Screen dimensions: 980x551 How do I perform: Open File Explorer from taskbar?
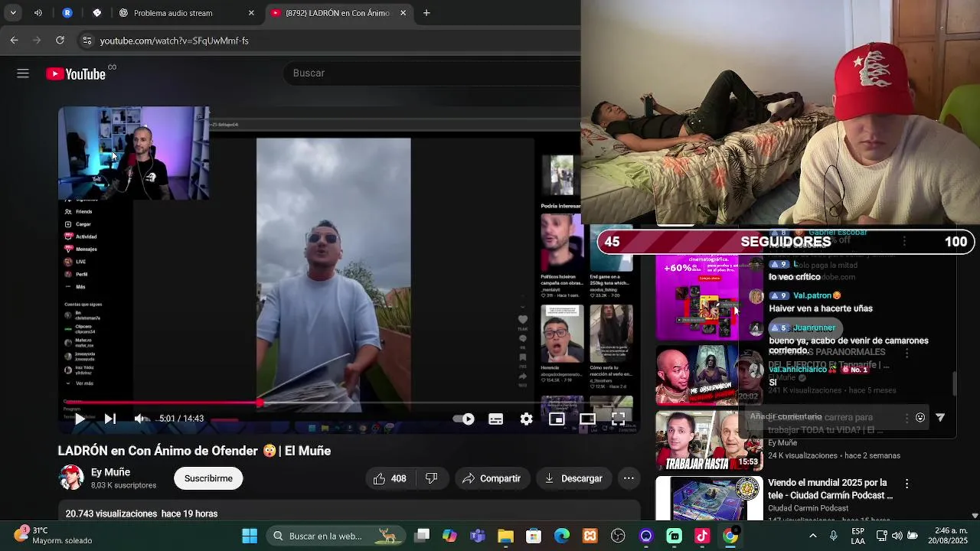click(505, 536)
